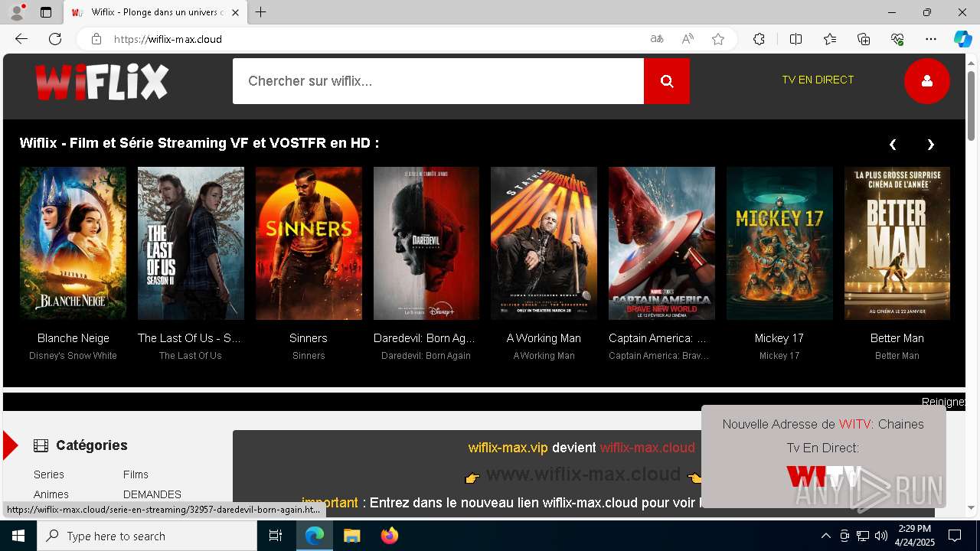Add page to favorites star
Viewport: 980px width, 551px height.
coord(718,39)
